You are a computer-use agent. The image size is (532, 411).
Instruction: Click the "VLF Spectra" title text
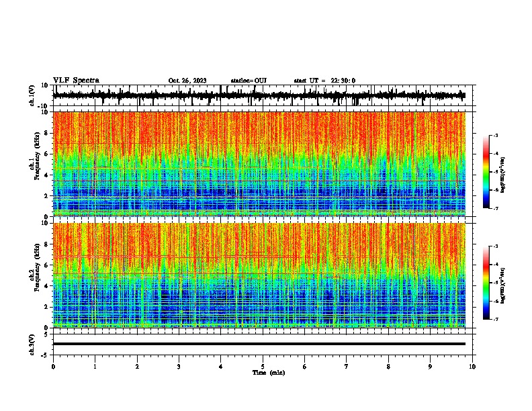tap(76, 81)
